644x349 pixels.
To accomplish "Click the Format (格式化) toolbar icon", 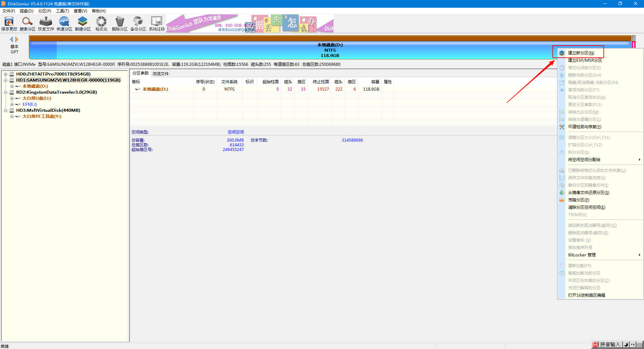I will [101, 23].
